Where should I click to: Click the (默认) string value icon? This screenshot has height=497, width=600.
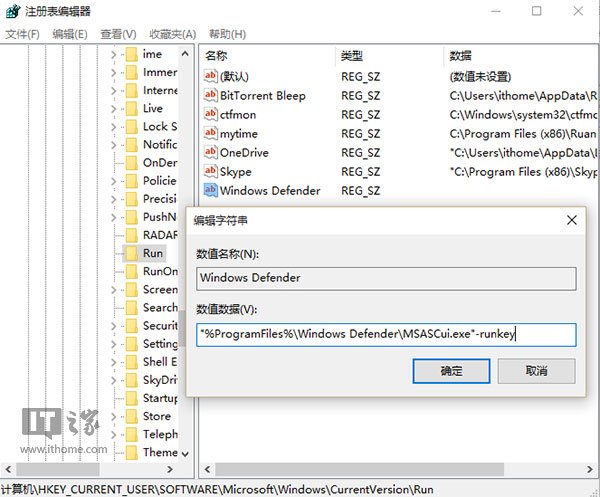pyautogui.click(x=210, y=76)
